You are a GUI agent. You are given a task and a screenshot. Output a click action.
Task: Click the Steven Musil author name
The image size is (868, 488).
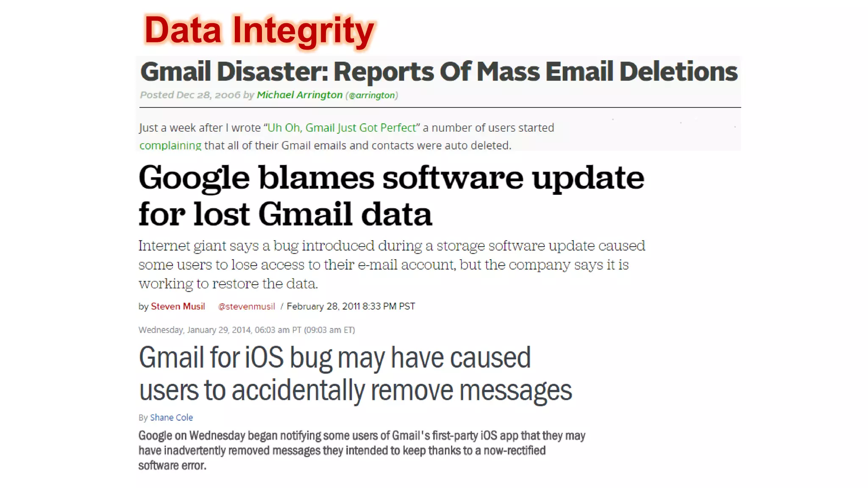pyautogui.click(x=178, y=306)
